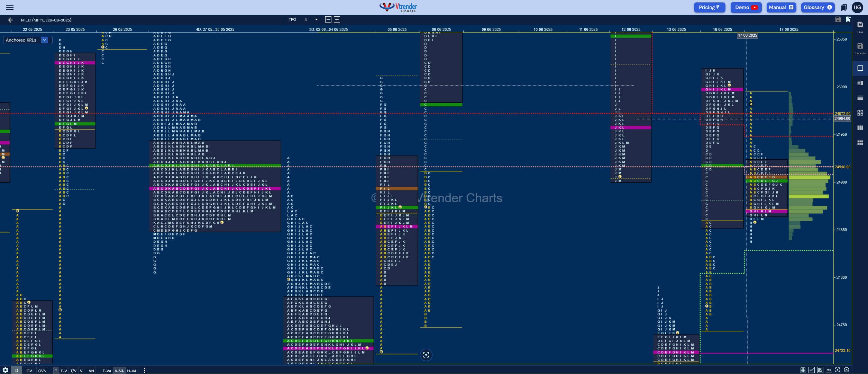The height and width of the screenshot is (374, 868).
Task: Click the 22-05-2025 date header
Action: click(x=33, y=29)
